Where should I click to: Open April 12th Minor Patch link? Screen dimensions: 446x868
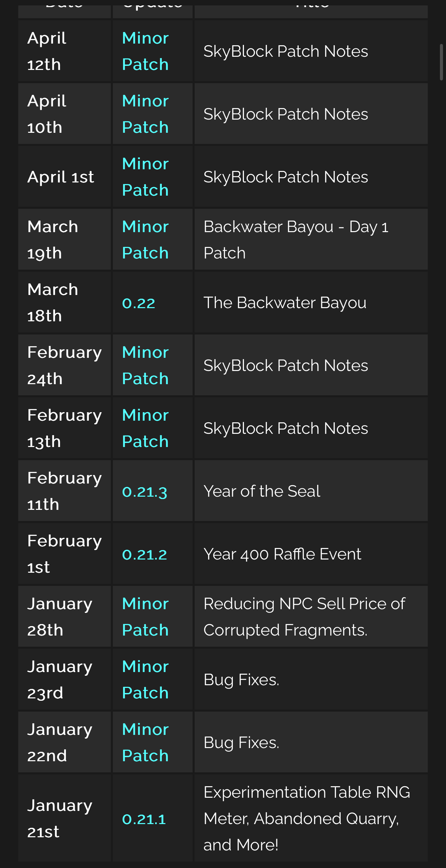[x=145, y=51]
